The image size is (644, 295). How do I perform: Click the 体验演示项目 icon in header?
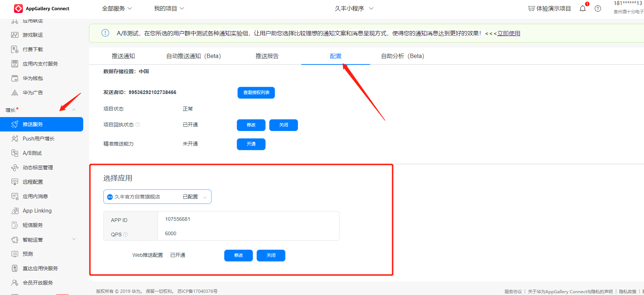531,9
